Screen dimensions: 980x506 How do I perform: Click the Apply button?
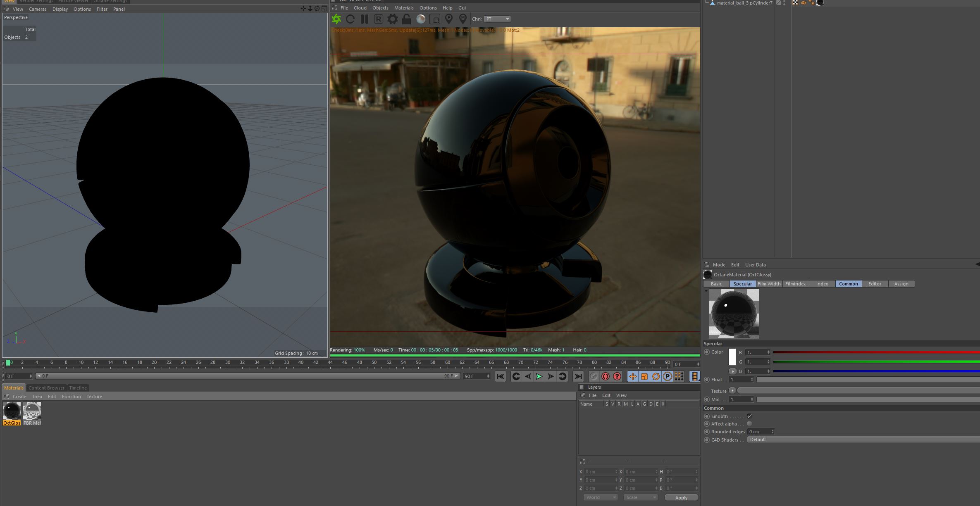pos(681,498)
